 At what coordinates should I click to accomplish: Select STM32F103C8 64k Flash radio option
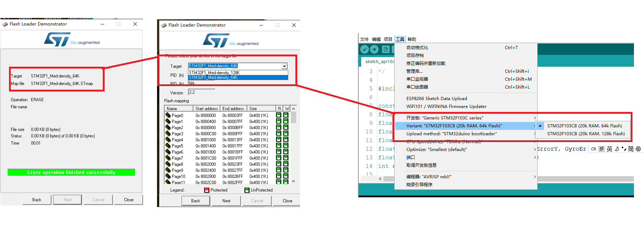click(583, 126)
